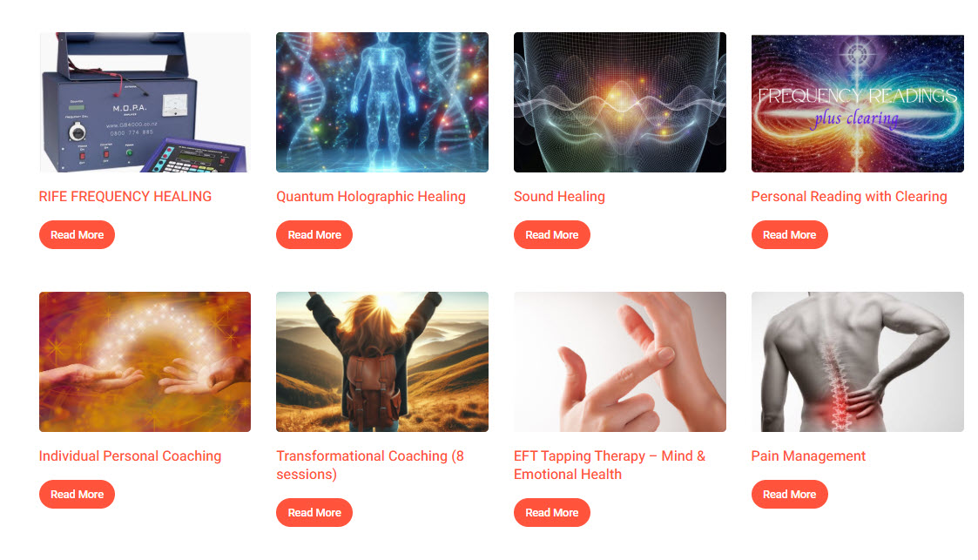Open EFT Tapping Therapy title link
The image size is (978, 560).
pos(610,464)
